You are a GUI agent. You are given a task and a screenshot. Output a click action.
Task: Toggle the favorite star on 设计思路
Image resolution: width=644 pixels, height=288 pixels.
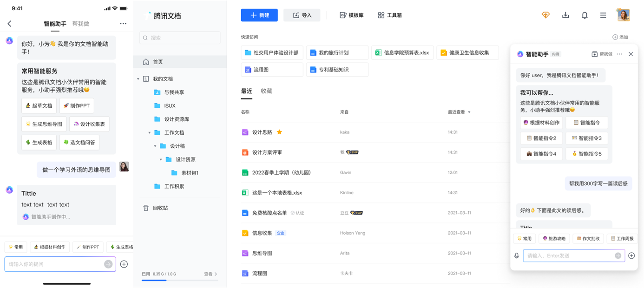tap(279, 132)
